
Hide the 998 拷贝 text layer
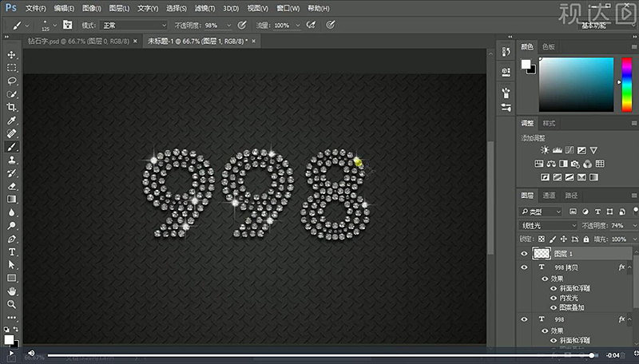tap(524, 267)
